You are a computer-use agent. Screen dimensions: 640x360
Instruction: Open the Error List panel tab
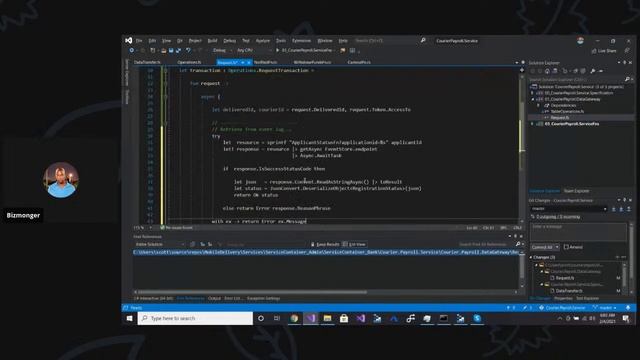point(233,298)
